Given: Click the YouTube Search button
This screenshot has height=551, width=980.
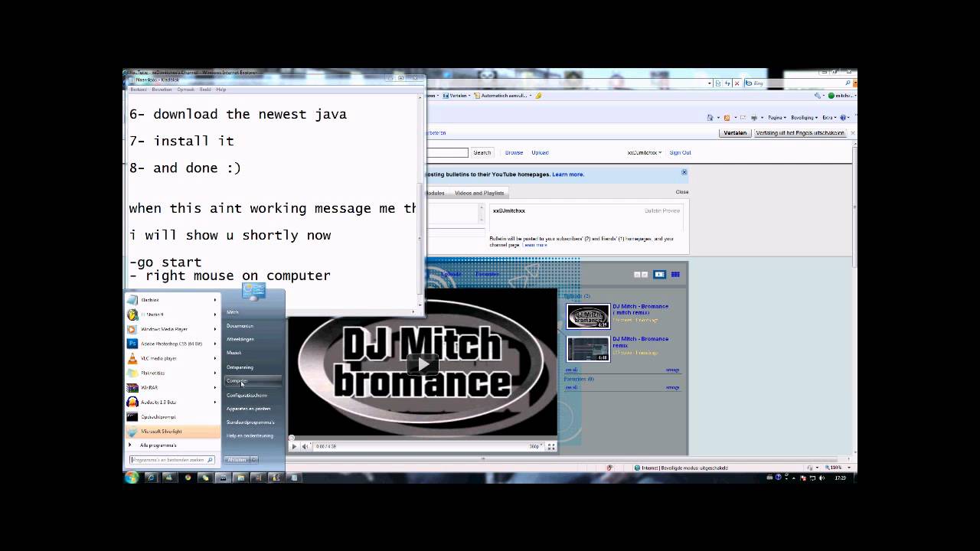Looking at the screenshot, I should [x=482, y=152].
